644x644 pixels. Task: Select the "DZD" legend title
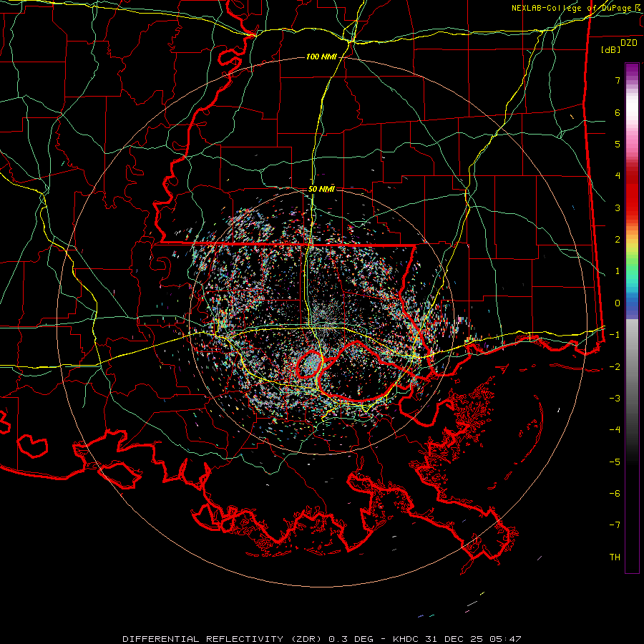point(628,43)
